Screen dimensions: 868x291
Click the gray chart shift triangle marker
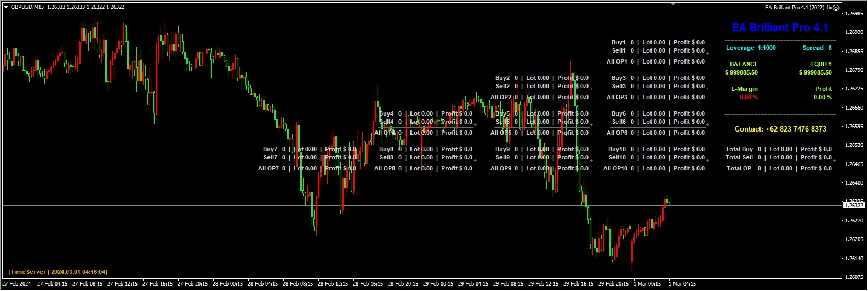click(x=673, y=4)
